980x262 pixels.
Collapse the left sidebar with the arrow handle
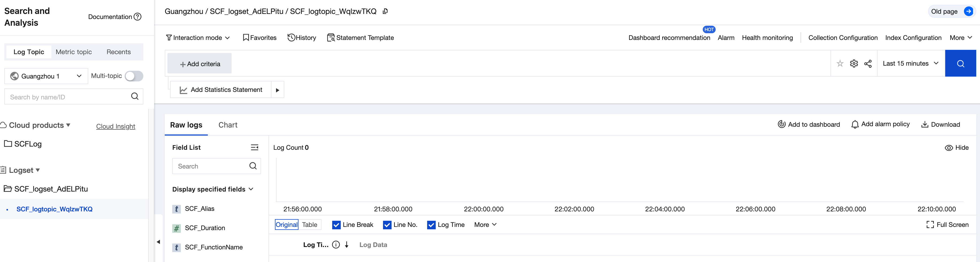point(158,242)
